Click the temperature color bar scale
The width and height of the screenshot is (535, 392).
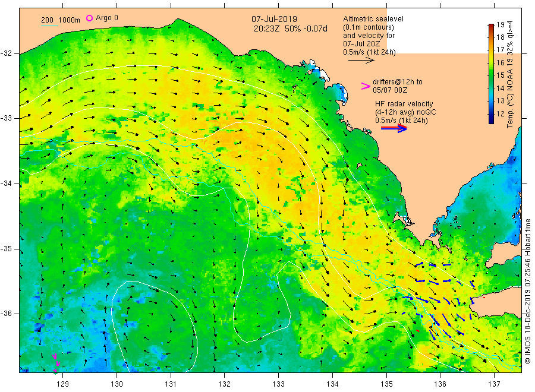tap(491, 74)
